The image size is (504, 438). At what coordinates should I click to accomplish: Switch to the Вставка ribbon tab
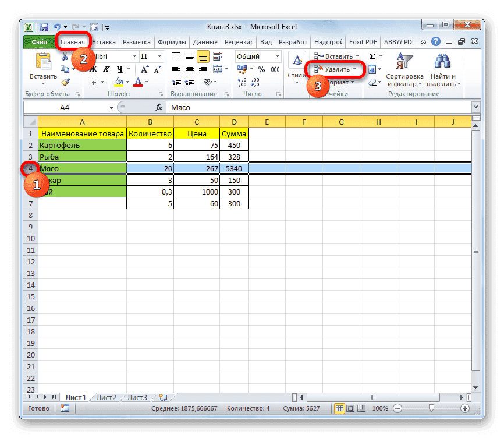(x=103, y=42)
